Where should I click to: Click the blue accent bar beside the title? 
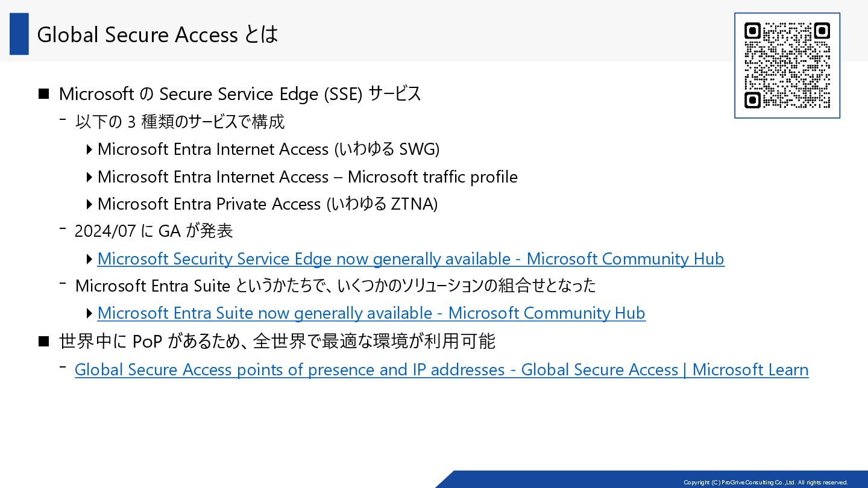(19, 34)
